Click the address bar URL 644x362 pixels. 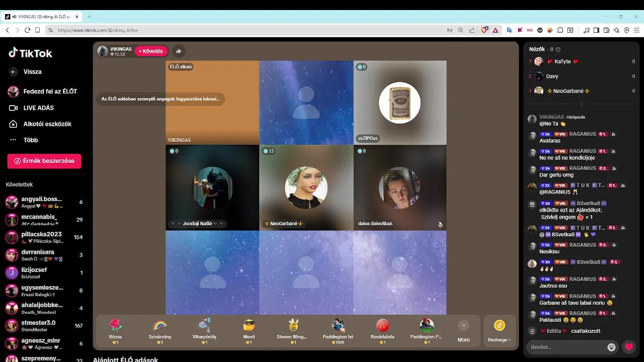pyautogui.click(x=98, y=30)
